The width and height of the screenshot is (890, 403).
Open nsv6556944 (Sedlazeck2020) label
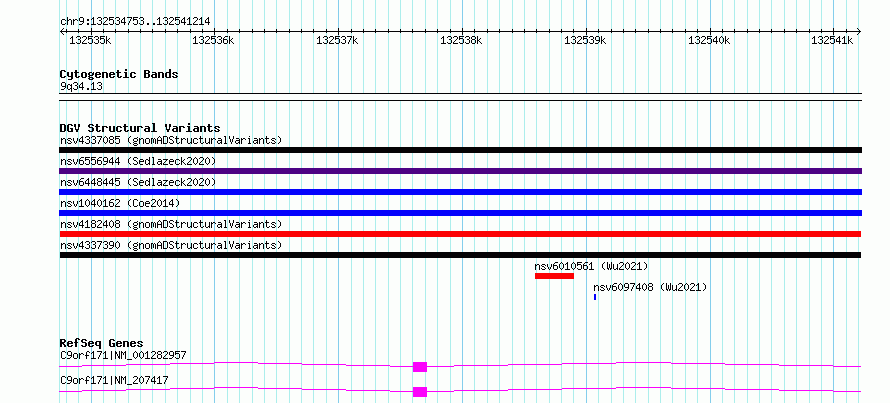(x=138, y=161)
